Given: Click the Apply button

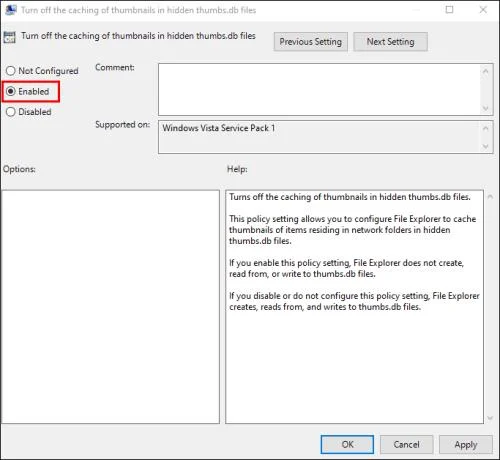Looking at the screenshot, I should [x=466, y=444].
